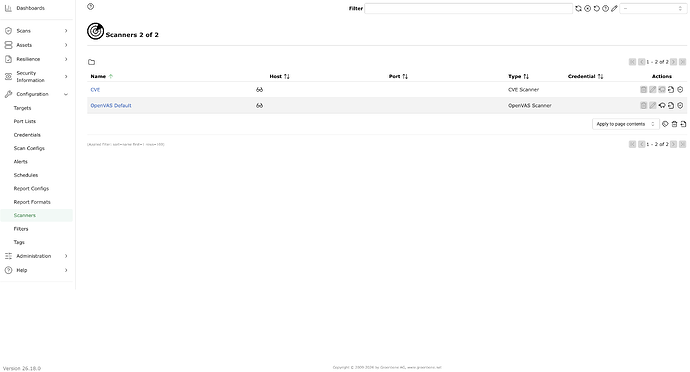Click into the Filter text field
The image size is (690, 372).
click(469, 8)
